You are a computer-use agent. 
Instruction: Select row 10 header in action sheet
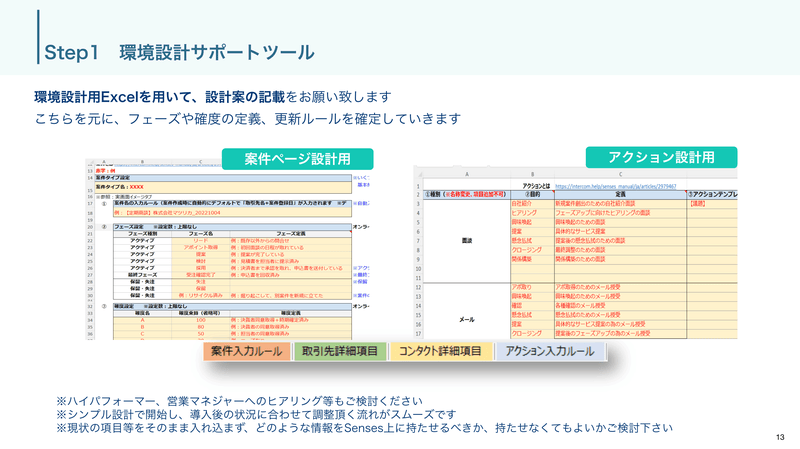pyautogui.click(x=418, y=268)
